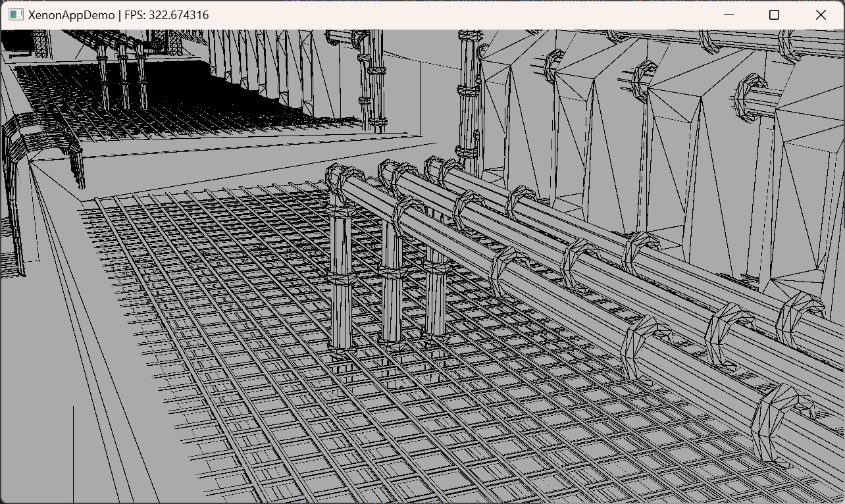Screen dimensions: 845x504
Task: Click the thin vertical line at bottom-left
Action: pyautogui.click(x=73, y=454)
